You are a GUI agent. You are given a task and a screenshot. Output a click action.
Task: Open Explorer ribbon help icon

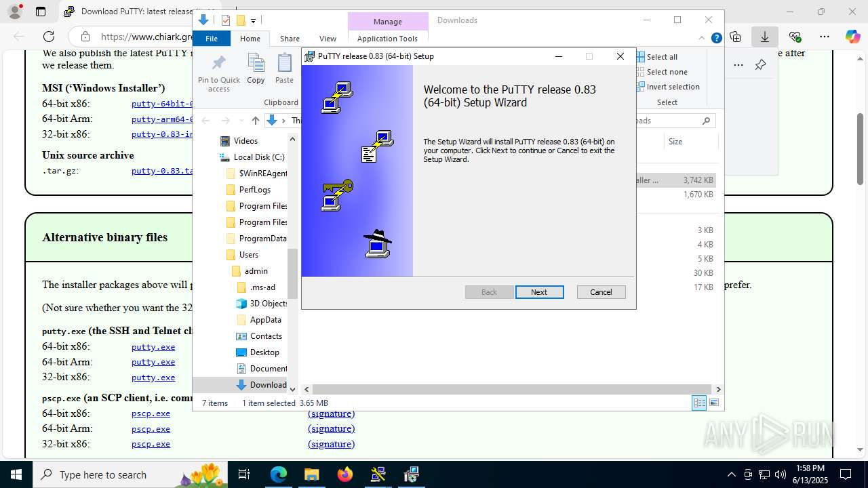[x=716, y=39]
